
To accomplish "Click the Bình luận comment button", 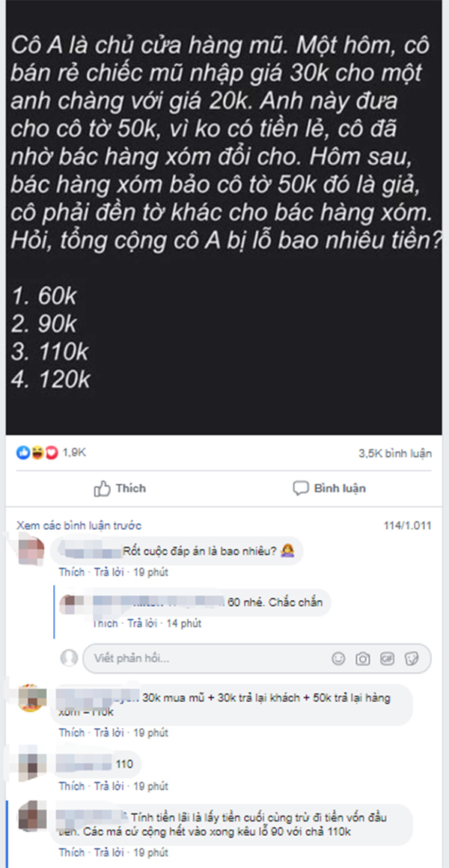I will pos(329,488).
